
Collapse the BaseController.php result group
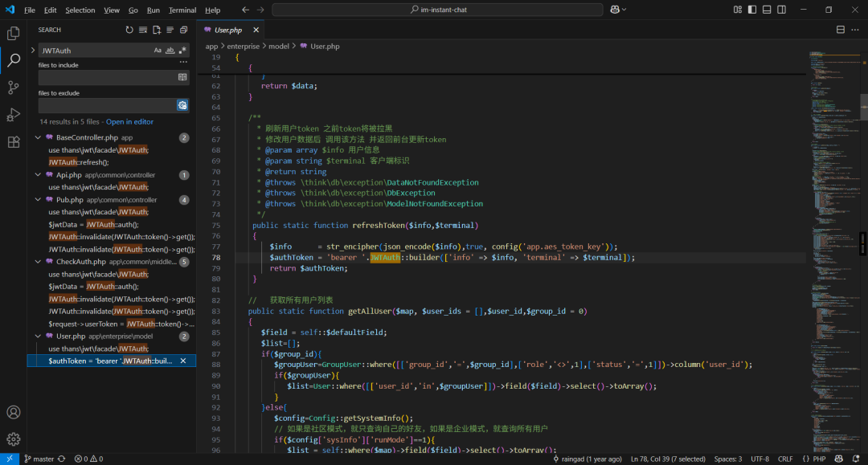(x=38, y=137)
